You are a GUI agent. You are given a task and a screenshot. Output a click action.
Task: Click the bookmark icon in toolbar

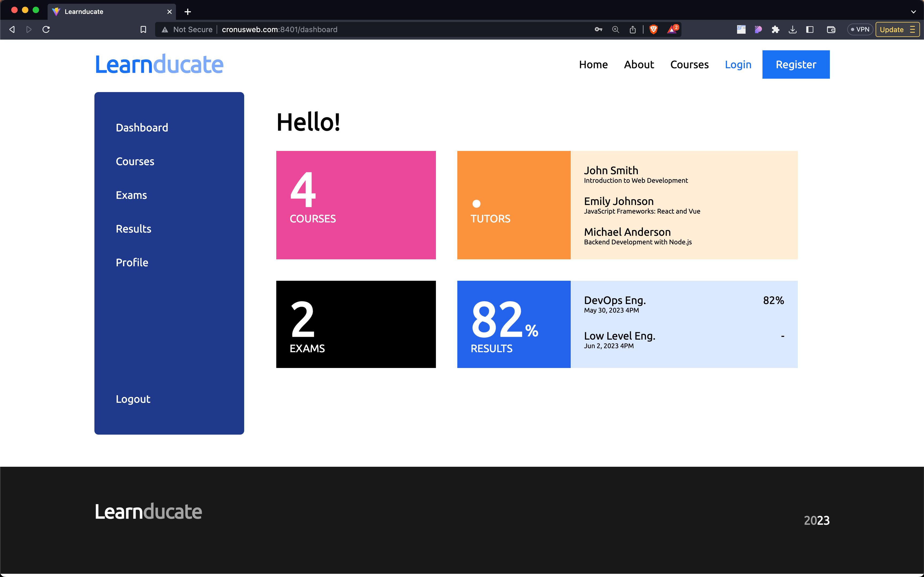143,29
